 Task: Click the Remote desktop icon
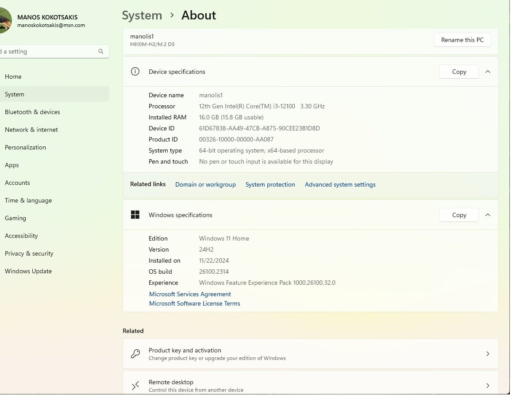tap(135, 386)
